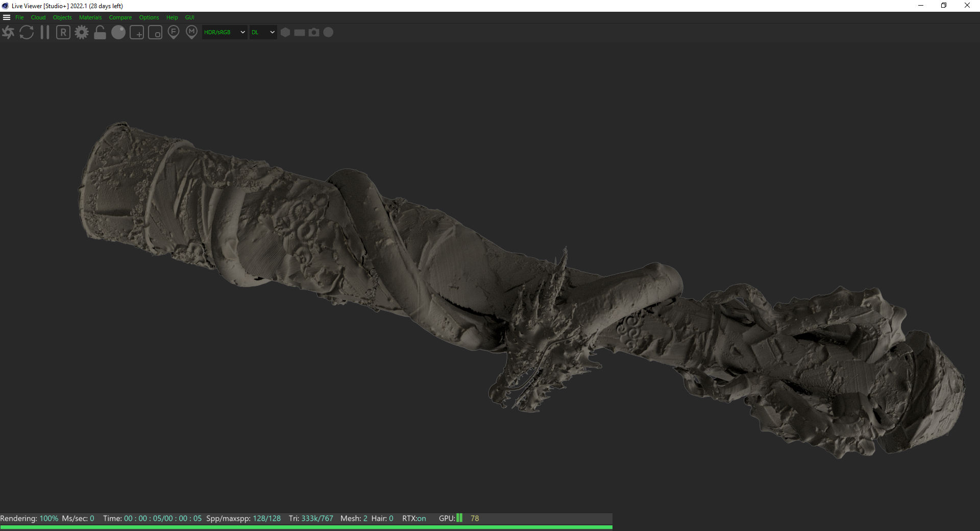Restart the render with the refresh icon
This screenshot has height=531, width=980.
tap(27, 33)
